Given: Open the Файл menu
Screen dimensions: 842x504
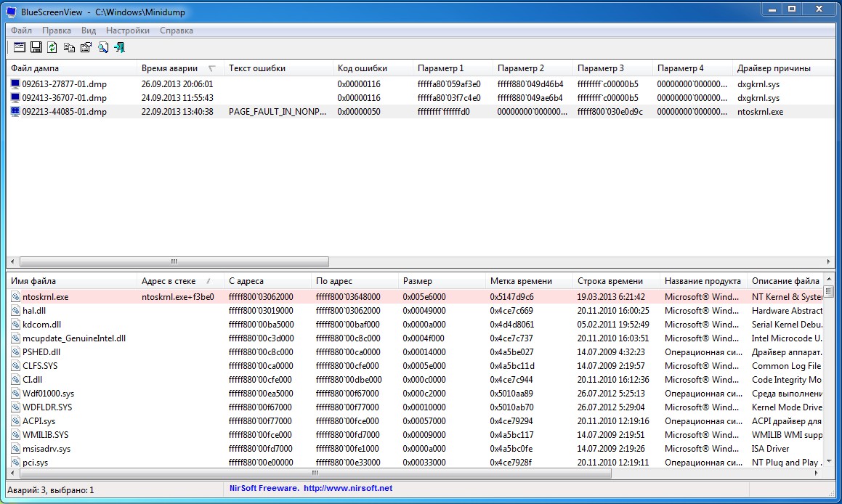Looking at the screenshot, I should click(x=22, y=31).
